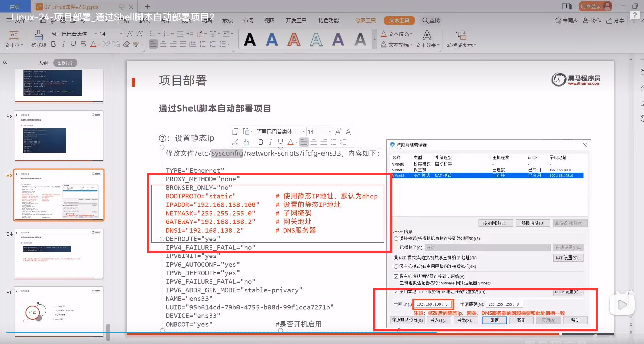This screenshot has height=344, width=644.
Task: Increase font size with ribbon A+ icon
Action: (130, 34)
